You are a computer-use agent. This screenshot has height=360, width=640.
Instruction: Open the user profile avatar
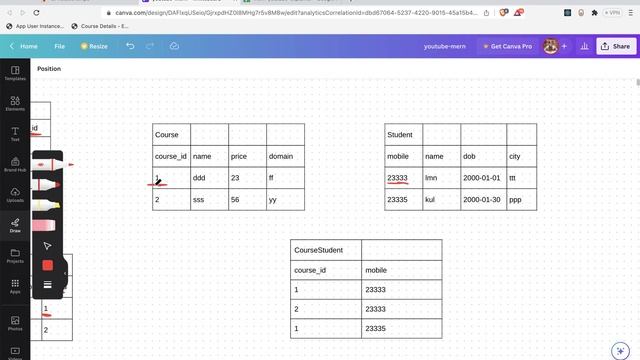click(x=551, y=46)
